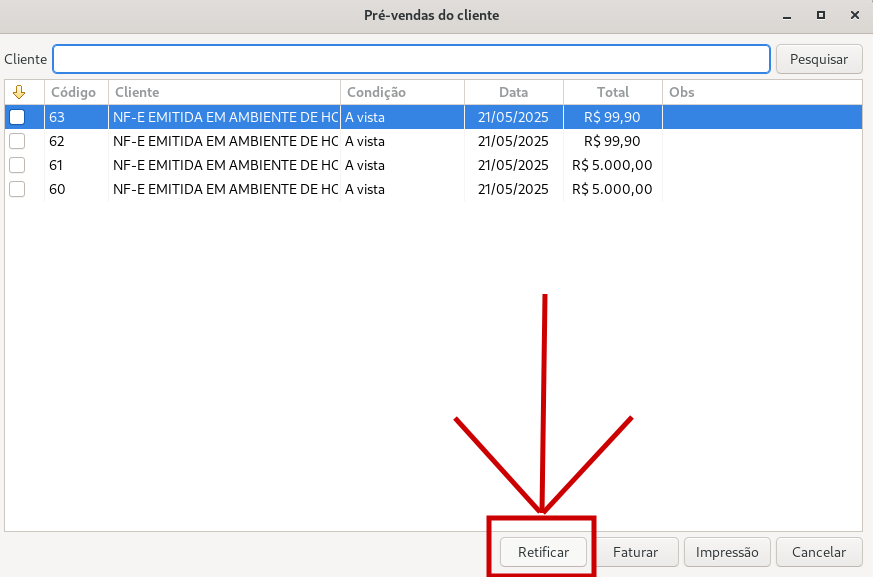Enable the checkbox in row 61
Screen dimensions: 873x577
click(x=17, y=165)
